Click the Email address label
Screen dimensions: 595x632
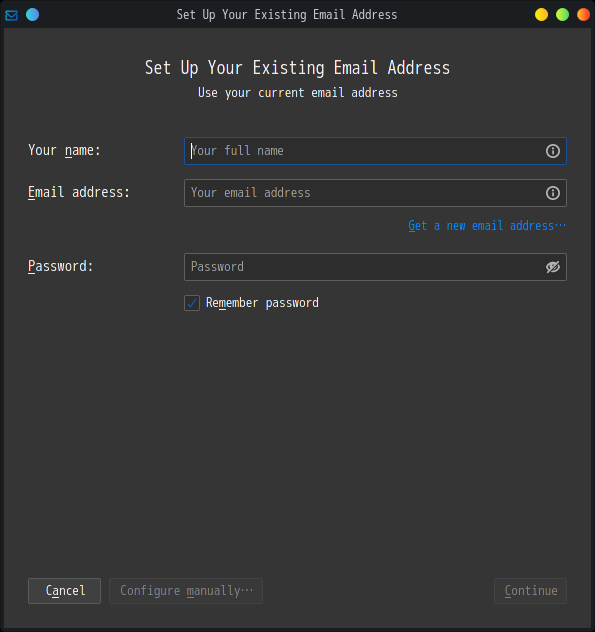(79, 192)
